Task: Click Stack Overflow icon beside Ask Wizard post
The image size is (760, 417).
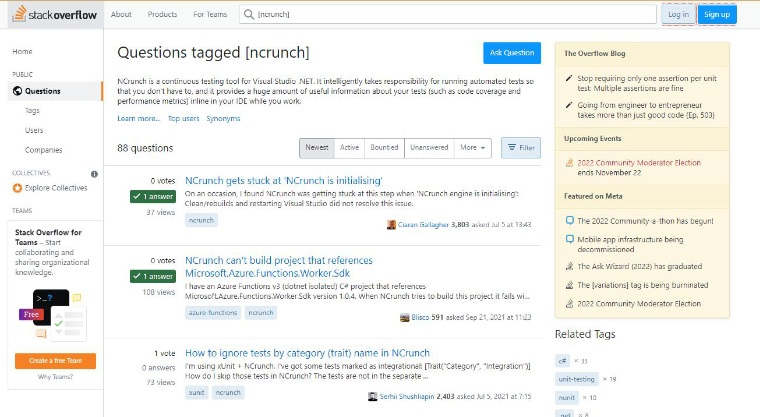Action: click(x=570, y=266)
